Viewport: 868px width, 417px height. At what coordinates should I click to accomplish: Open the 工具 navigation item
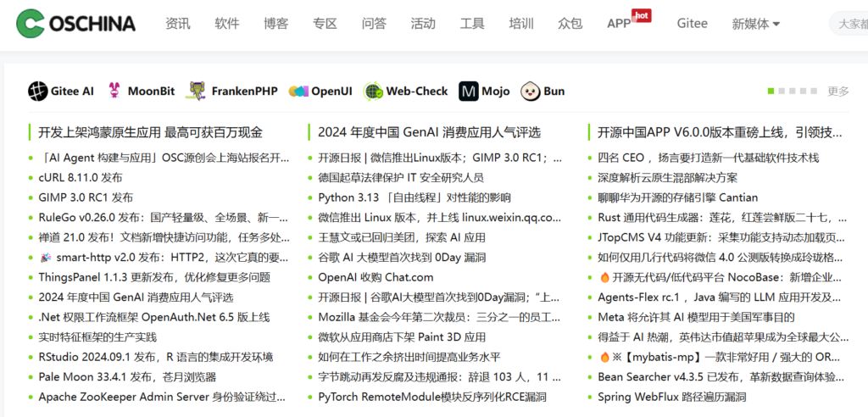pyautogui.click(x=472, y=23)
